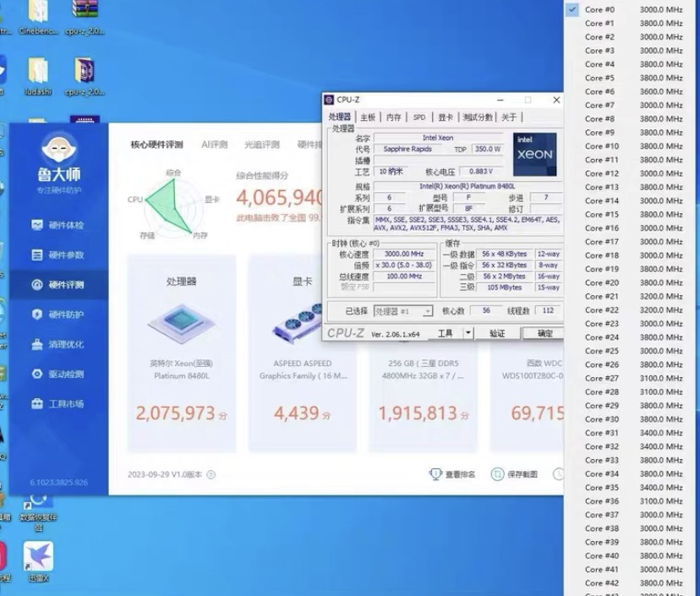Open the cpu-z archive beside Cinebench folder
The image size is (700, 596).
tap(85, 17)
